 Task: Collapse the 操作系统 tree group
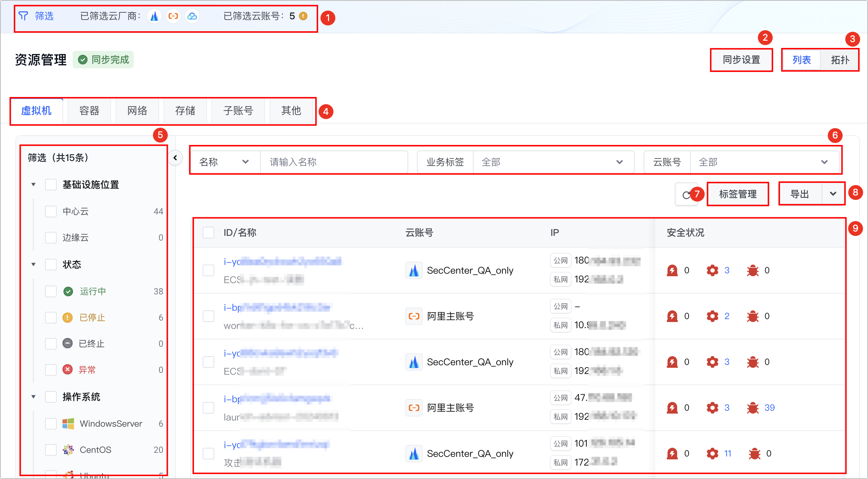[x=33, y=397]
